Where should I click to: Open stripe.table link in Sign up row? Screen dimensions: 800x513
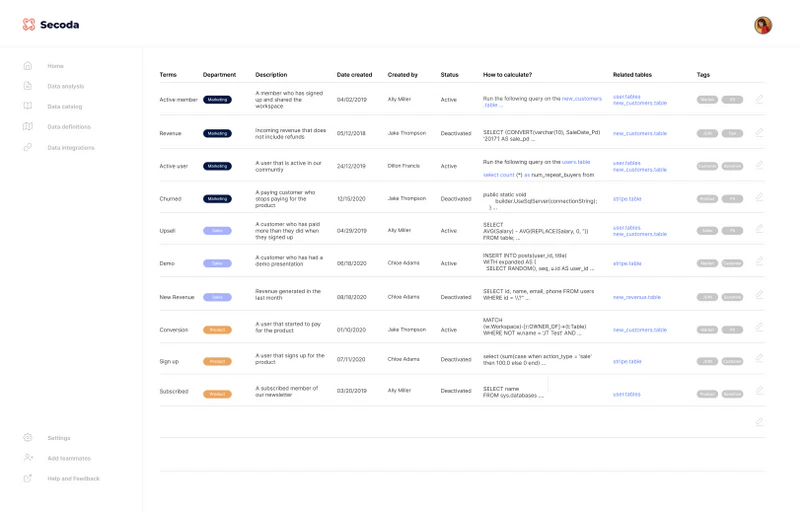tap(627, 361)
